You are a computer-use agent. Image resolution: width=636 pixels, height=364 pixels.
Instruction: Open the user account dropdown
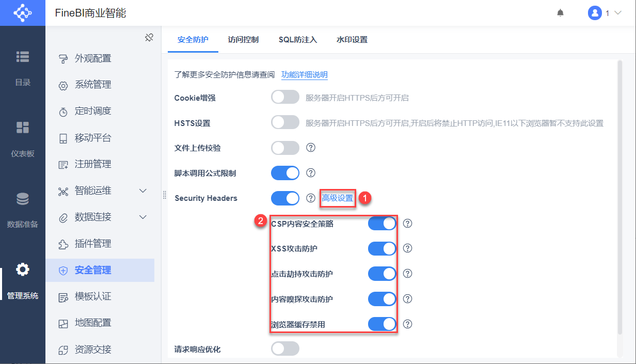click(x=605, y=13)
